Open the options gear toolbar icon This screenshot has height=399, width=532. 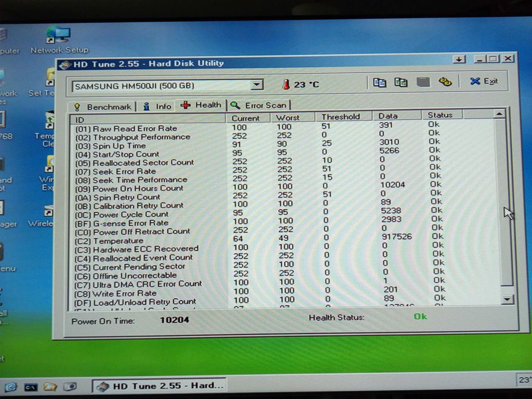coord(445,82)
